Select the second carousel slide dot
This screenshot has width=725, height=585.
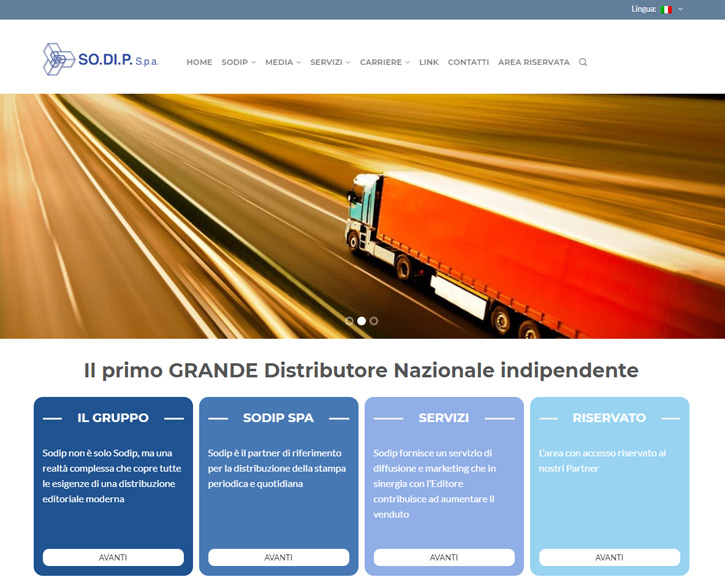362,321
